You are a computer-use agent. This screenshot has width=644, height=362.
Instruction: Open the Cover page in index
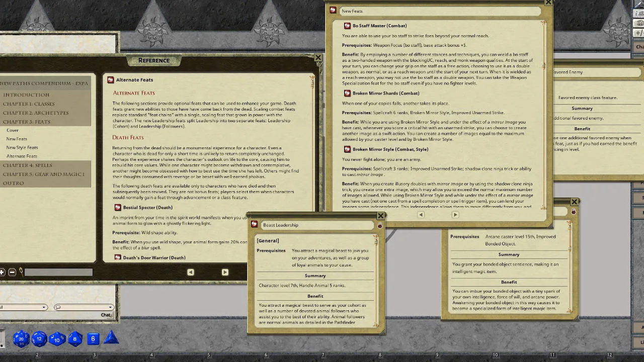coord(13,130)
